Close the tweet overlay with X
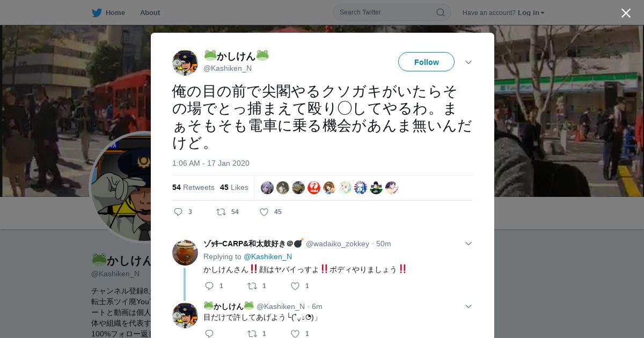 pyautogui.click(x=626, y=13)
